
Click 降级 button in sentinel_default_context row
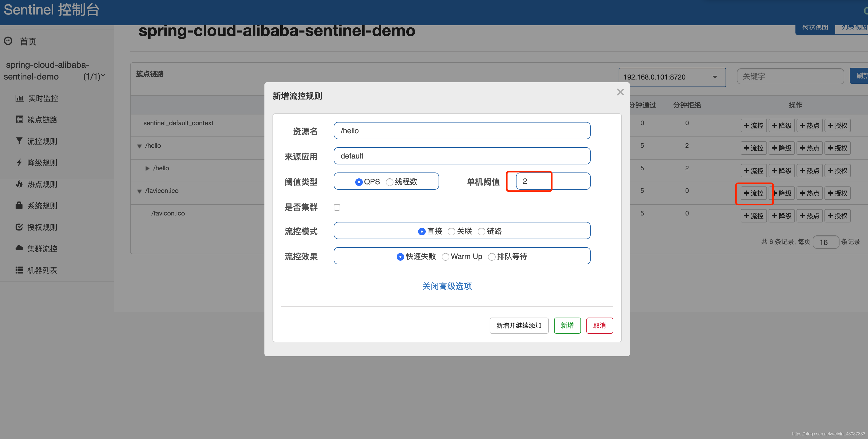point(781,125)
